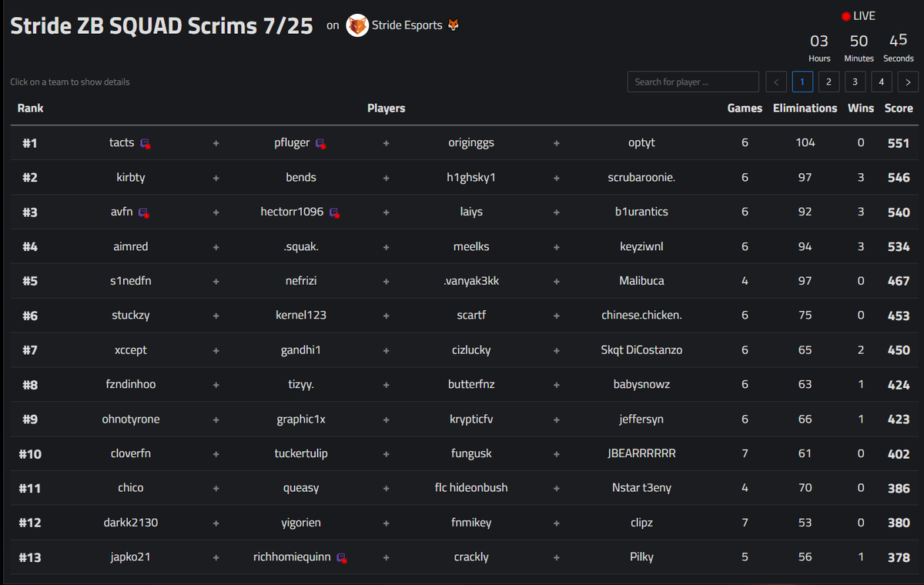Select player name fzndinhoo
Image resolution: width=924 pixels, height=585 pixels.
131,385
